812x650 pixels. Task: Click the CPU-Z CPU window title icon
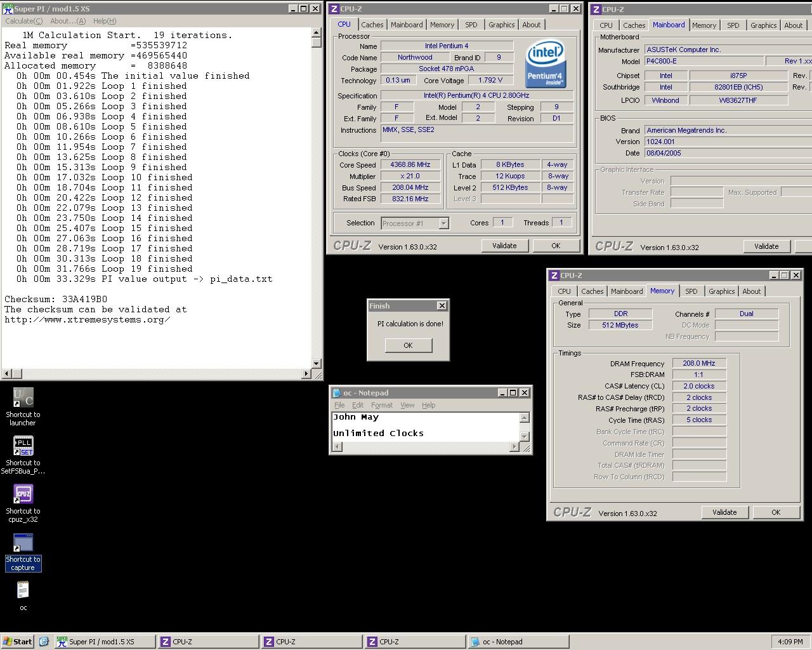(x=334, y=9)
